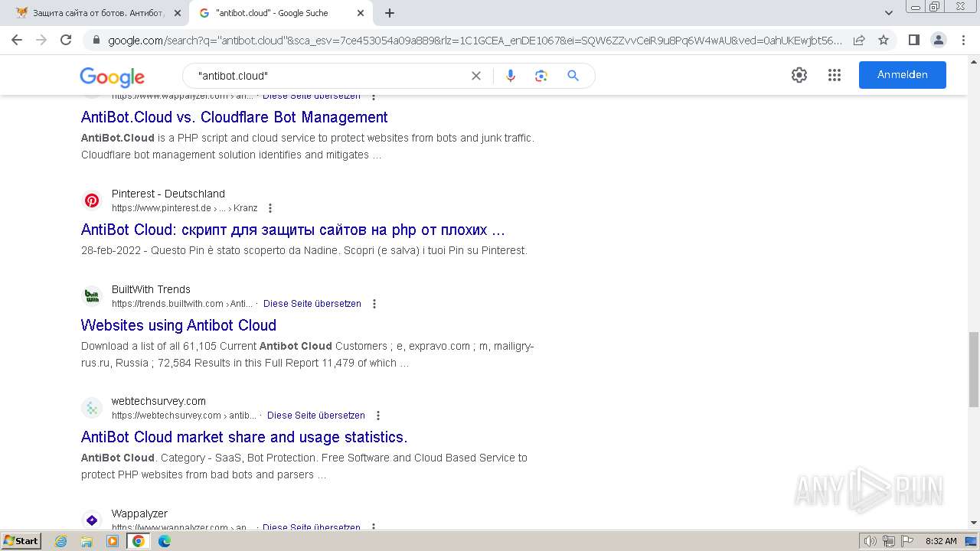This screenshot has height=551, width=980.
Task: Click the BuiltWith favicon
Action: (x=92, y=296)
